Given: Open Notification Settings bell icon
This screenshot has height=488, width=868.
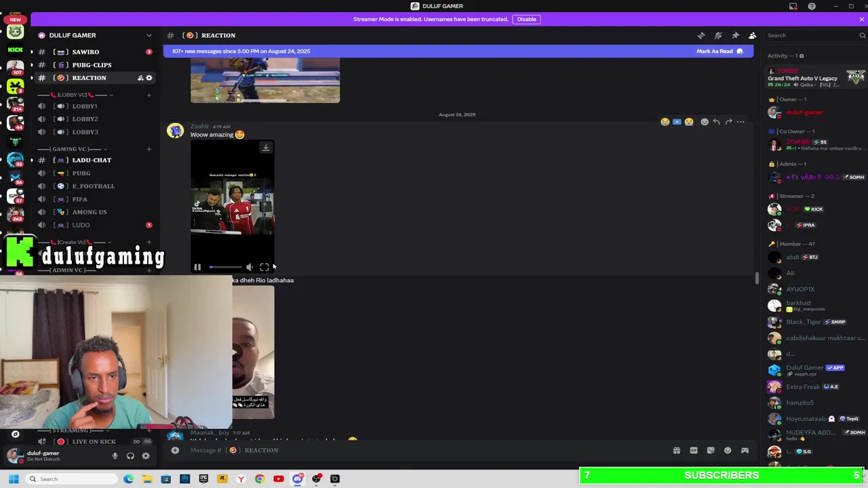Looking at the screenshot, I should point(718,35).
